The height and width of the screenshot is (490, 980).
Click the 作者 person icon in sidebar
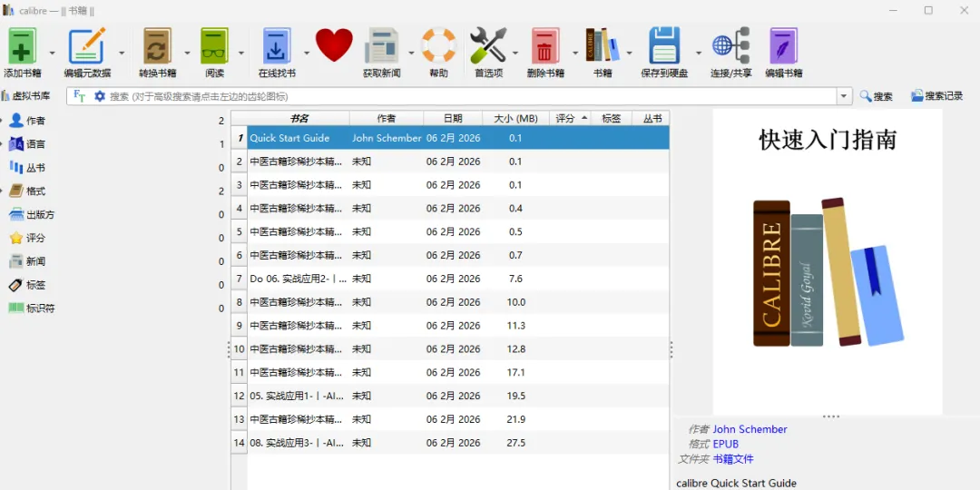point(16,121)
